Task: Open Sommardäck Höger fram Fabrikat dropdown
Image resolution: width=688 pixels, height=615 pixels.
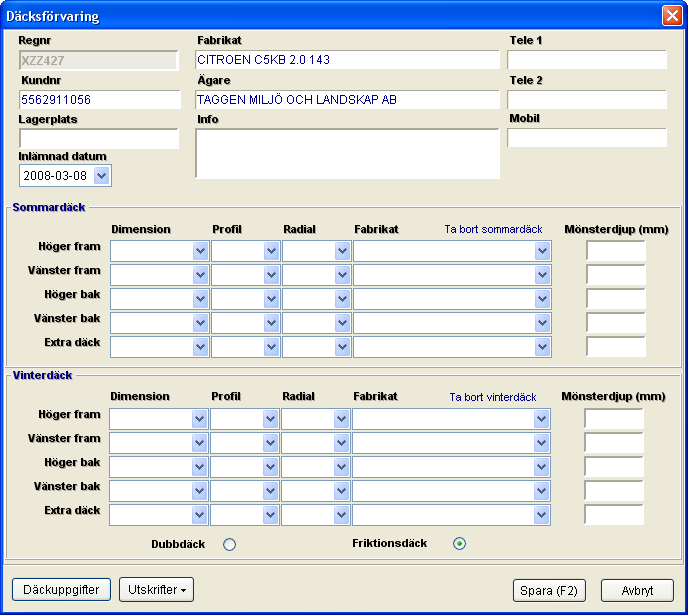Action: 542,251
